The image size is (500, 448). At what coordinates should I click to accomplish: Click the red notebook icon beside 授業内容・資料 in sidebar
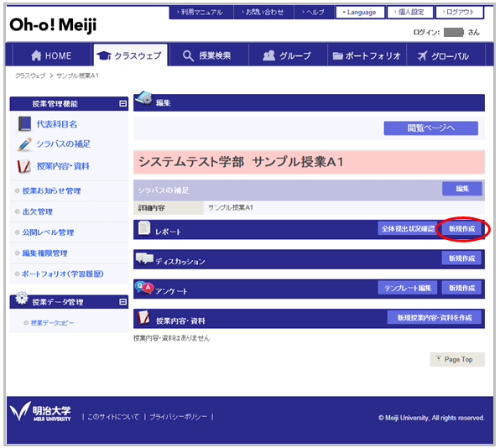pyautogui.click(x=23, y=166)
